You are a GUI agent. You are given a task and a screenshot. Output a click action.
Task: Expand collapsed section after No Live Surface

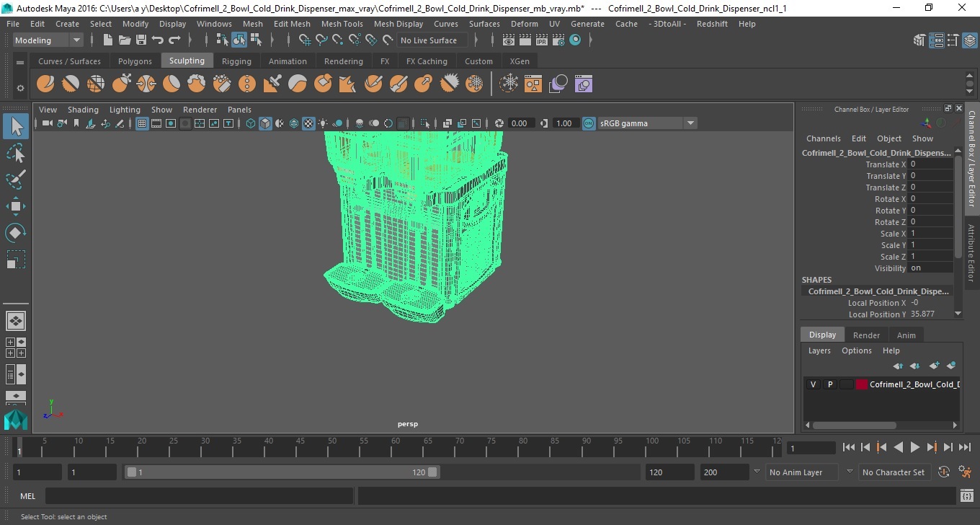pyautogui.click(x=477, y=40)
